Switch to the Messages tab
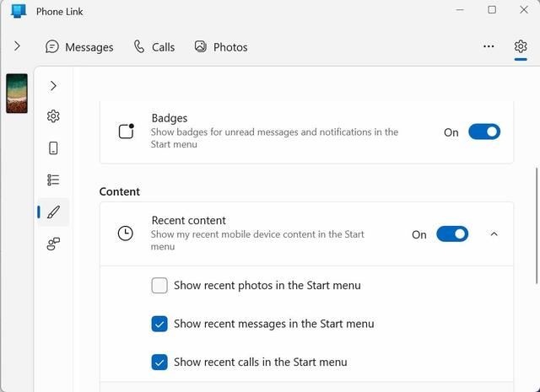540x392 pixels. pos(79,47)
